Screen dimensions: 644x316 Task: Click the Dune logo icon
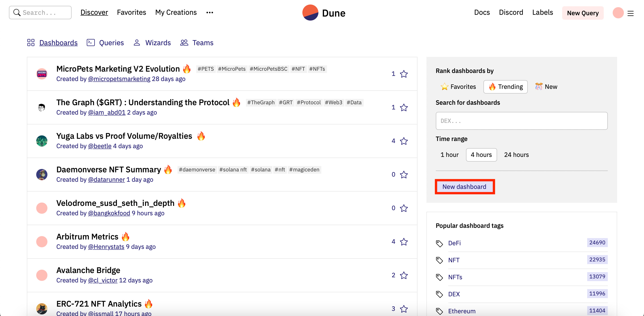tap(310, 13)
